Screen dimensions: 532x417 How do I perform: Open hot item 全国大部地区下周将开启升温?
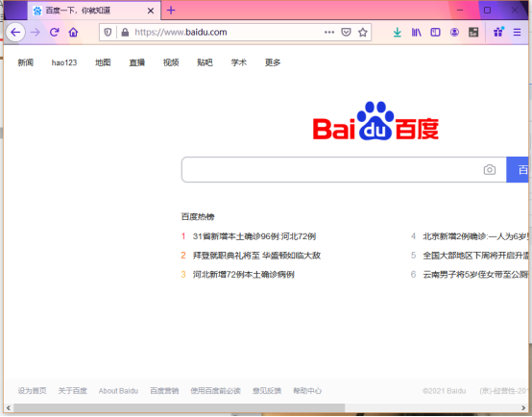[475, 256]
